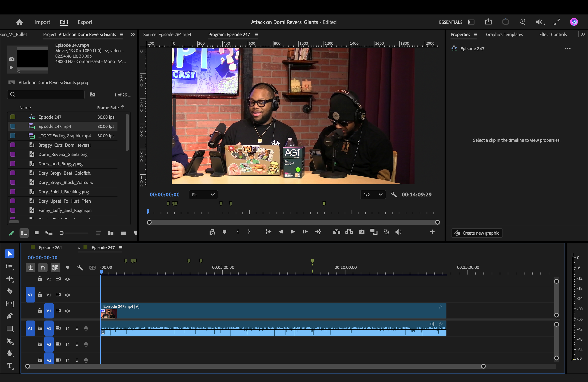
Task: Play the Program monitor sequence
Action: (x=293, y=232)
